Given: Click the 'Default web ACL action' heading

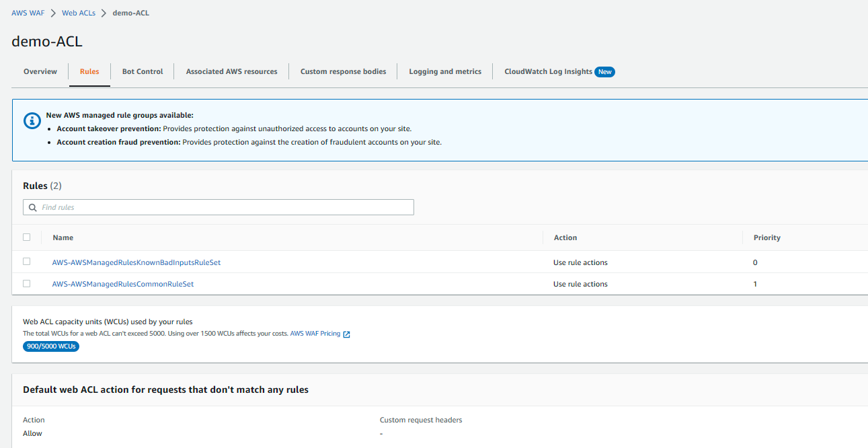Looking at the screenshot, I should tap(165, 389).
